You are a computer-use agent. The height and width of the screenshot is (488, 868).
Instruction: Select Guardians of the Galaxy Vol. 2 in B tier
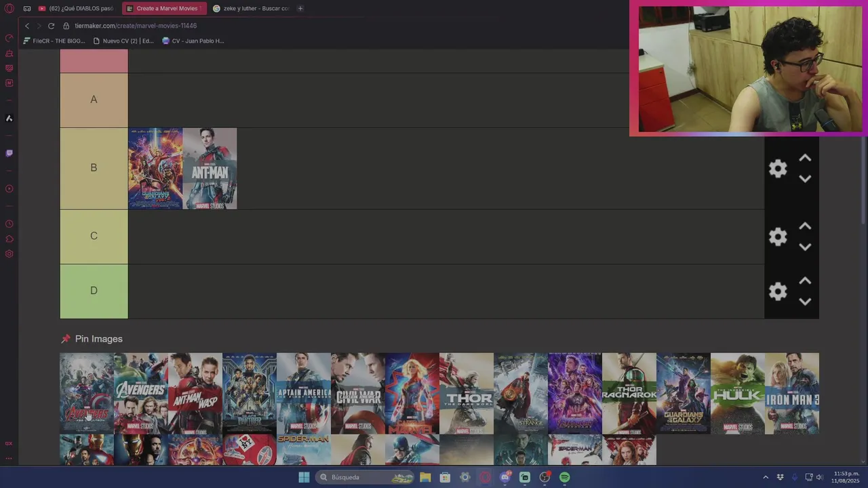pyautogui.click(x=155, y=168)
